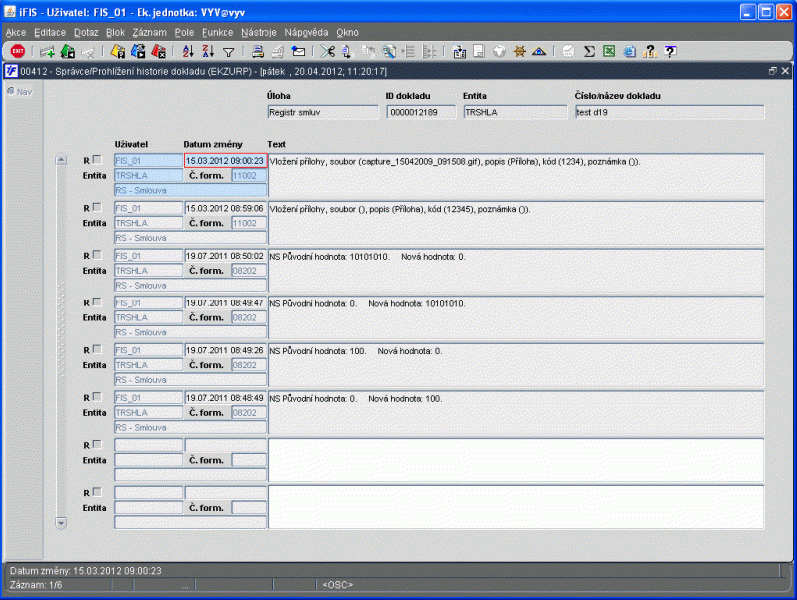Viewport: 797px width, 600px height.
Task: Click the sigma sum icon
Action: 589,51
